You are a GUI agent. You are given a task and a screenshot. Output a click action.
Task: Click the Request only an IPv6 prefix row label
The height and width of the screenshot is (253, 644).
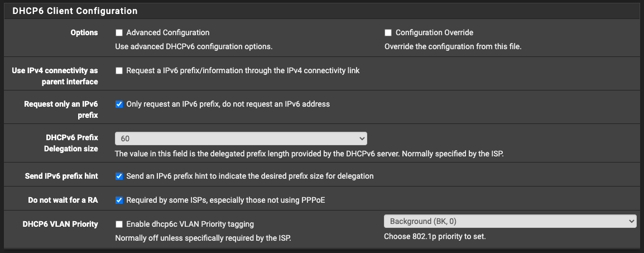[x=61, y=109]
